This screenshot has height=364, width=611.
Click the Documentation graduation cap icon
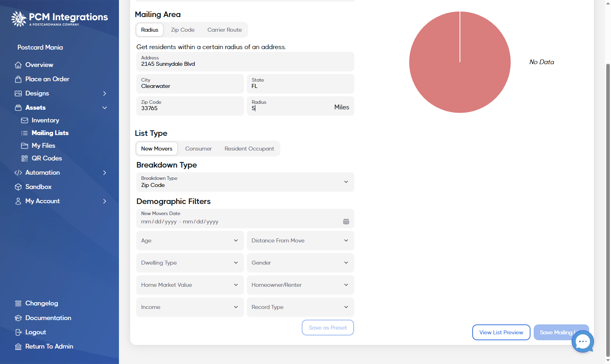pyautogui.click(x=18, y=318)
